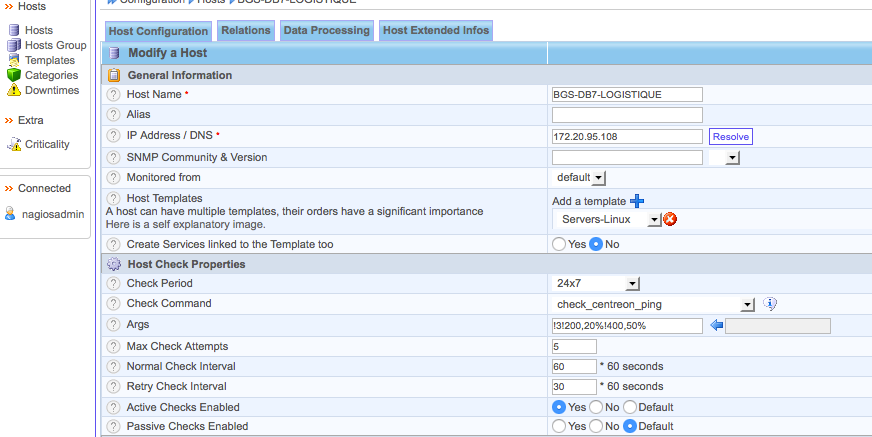872x437 pixels.
Task: Remove Servers-Linux template with red delete icon
Action: [x=670, y=219]
